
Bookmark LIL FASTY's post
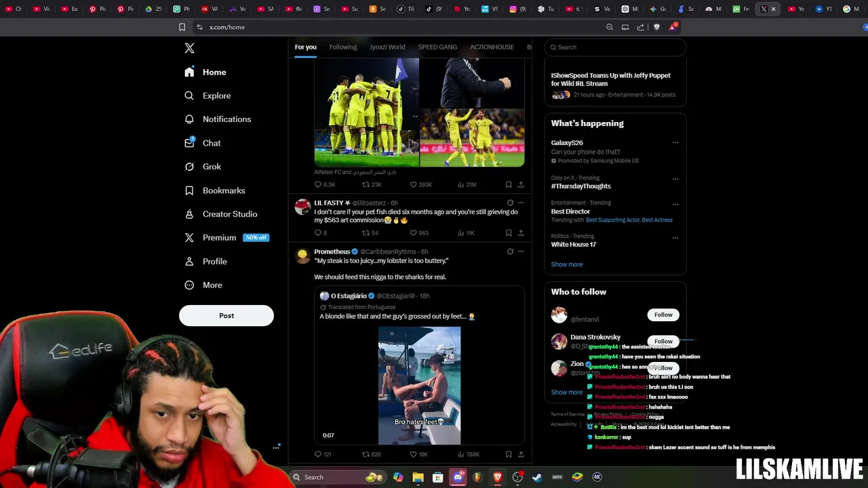pos(509,233)
